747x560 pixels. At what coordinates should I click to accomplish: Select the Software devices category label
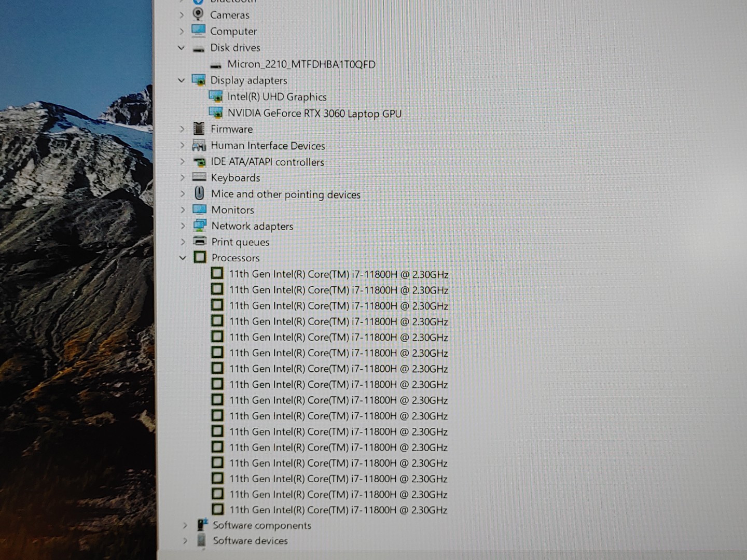pyautogui.click(x=250, y=540)
